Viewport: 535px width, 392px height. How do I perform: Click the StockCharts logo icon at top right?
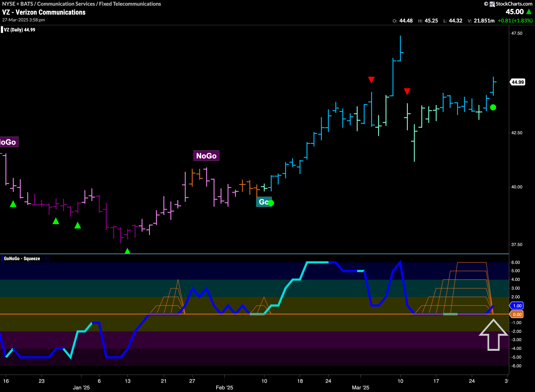tap(492, 4)
